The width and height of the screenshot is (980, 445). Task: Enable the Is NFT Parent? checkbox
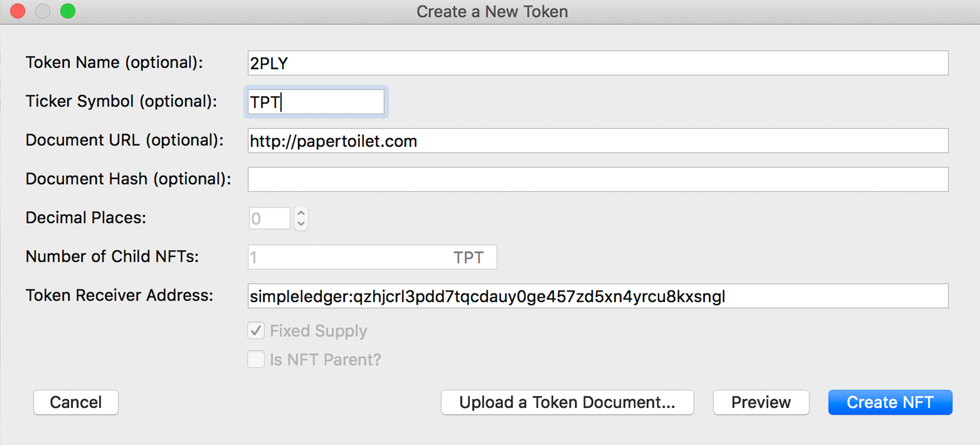256,359
